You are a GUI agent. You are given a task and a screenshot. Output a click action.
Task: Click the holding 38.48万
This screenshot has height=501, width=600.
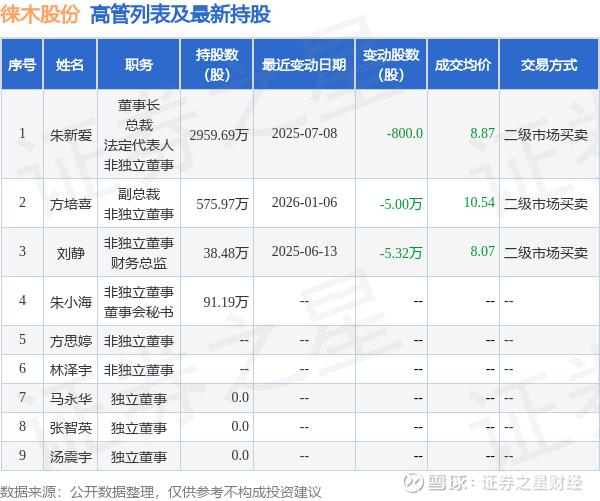click(x=226, y=253)
